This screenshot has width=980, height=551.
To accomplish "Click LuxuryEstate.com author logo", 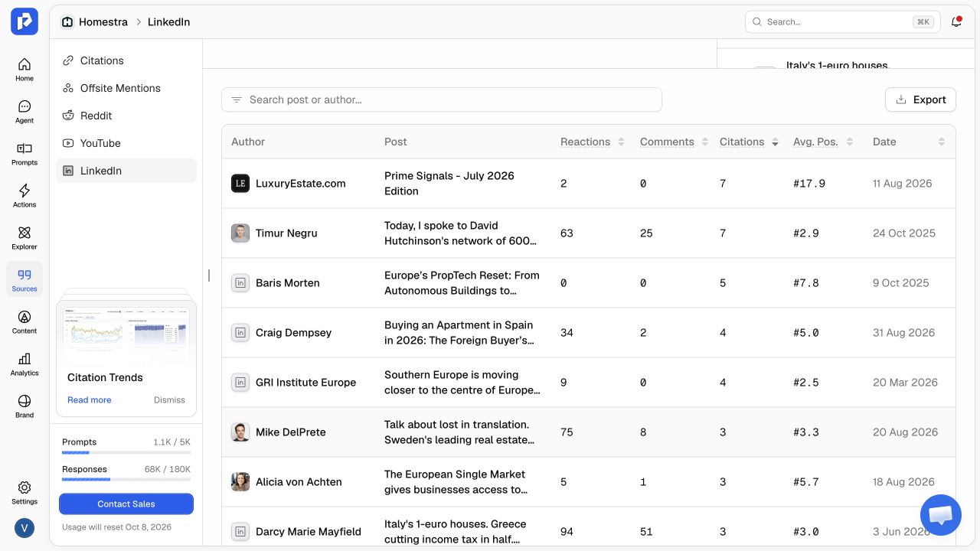I will click(240, 184).
